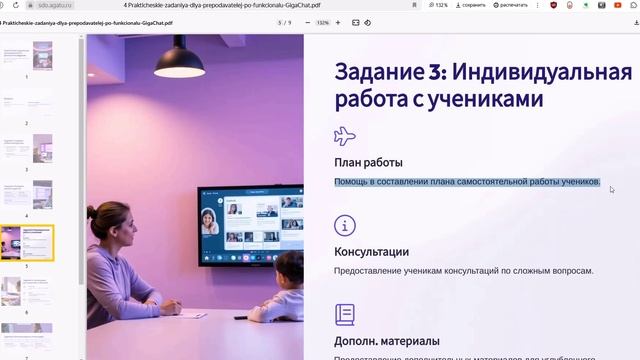Open the browser zoom indicator 132%
The height and width of the screenshot is (360, 640).
[x=438, y=5]
